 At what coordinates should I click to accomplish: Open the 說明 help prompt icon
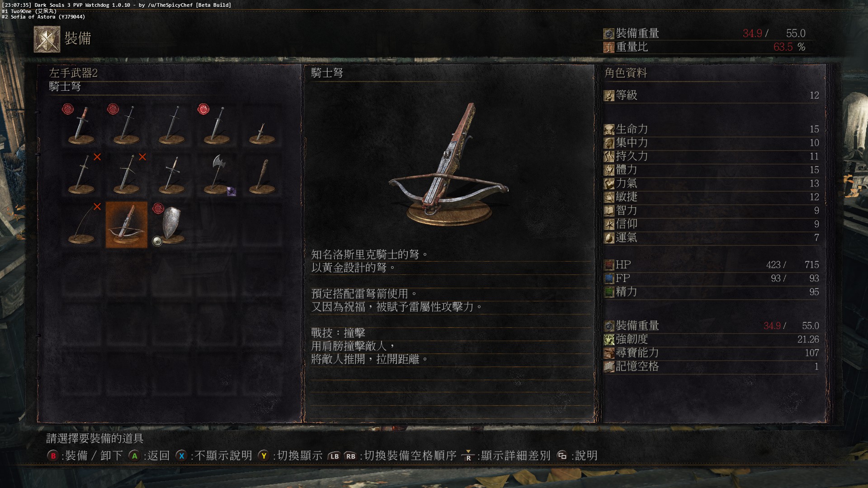(562, 455)
